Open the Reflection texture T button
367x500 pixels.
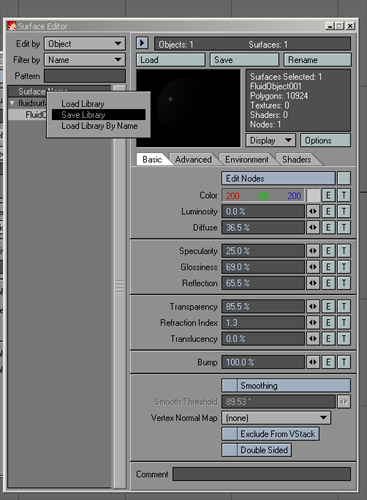coord(344,283)
